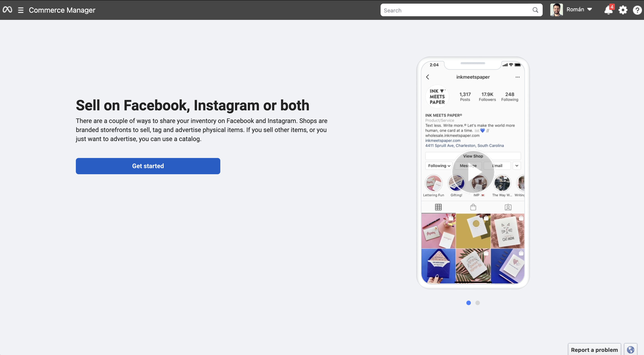
Task: Open the hamburger menu icon
Action: [x=20, y=10]
